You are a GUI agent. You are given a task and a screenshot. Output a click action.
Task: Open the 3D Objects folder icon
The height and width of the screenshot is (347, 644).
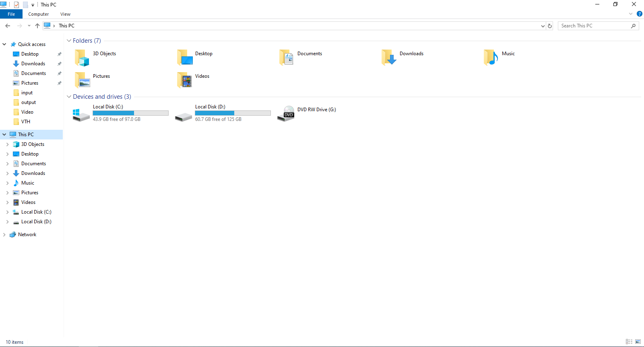(82, 58)
